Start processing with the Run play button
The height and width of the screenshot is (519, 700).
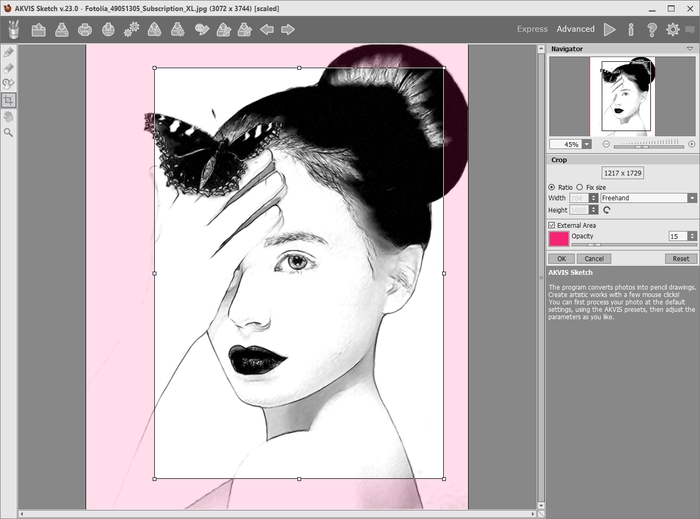coord(609,29)
